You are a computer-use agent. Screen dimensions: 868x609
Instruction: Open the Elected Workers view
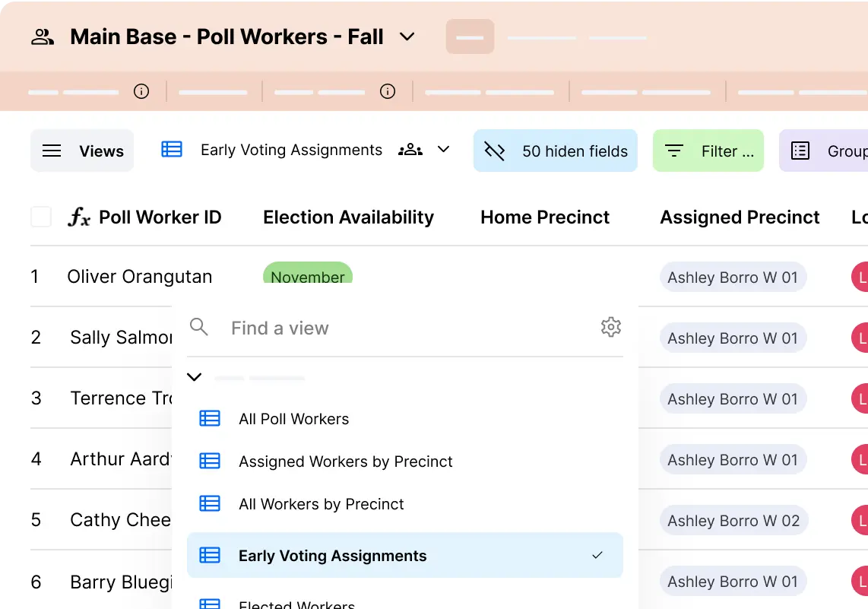click(296, 603)
